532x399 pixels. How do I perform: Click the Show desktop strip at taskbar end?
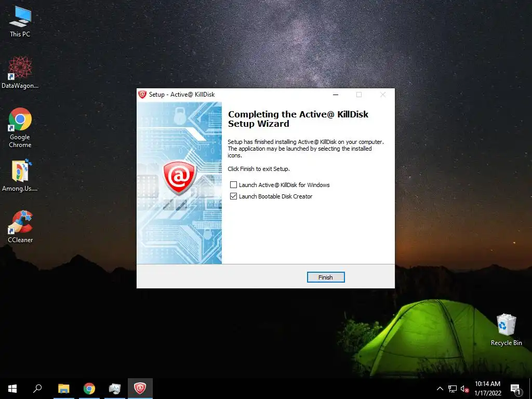click(x=530, y=389)
